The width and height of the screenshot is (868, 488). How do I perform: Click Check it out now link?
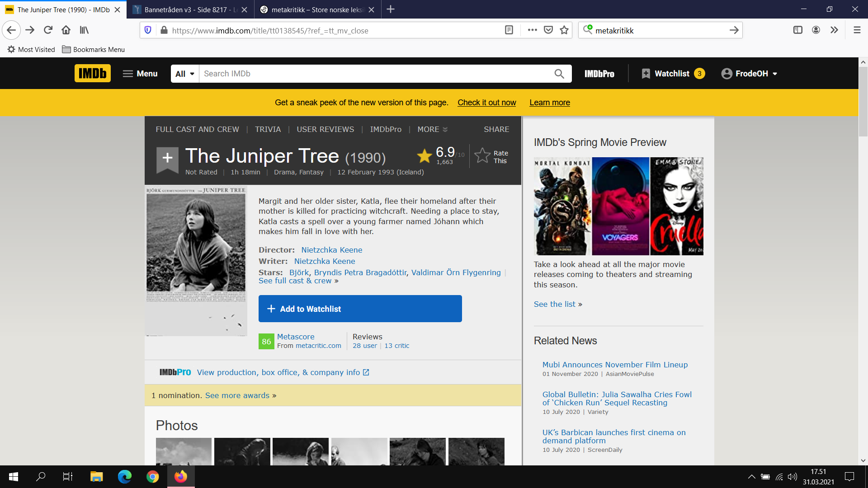coord(486,103)
